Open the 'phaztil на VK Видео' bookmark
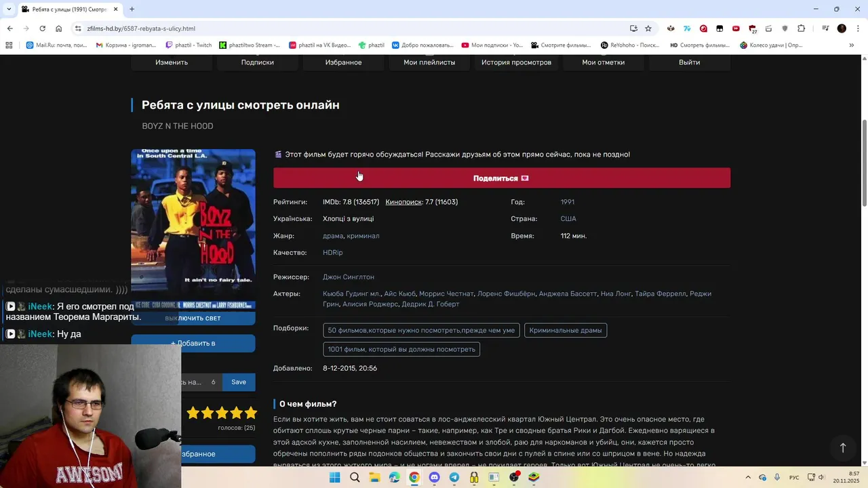 320,45
